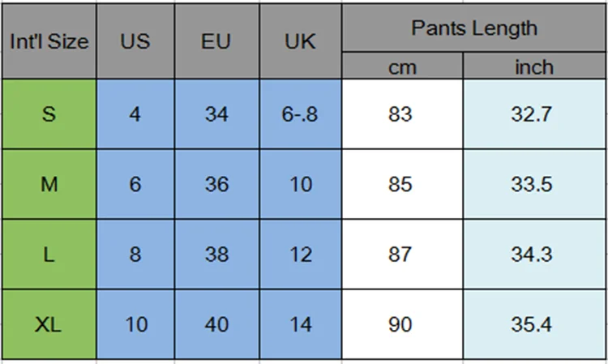
Task: Click the 87 cm cell
Action: 402,255
